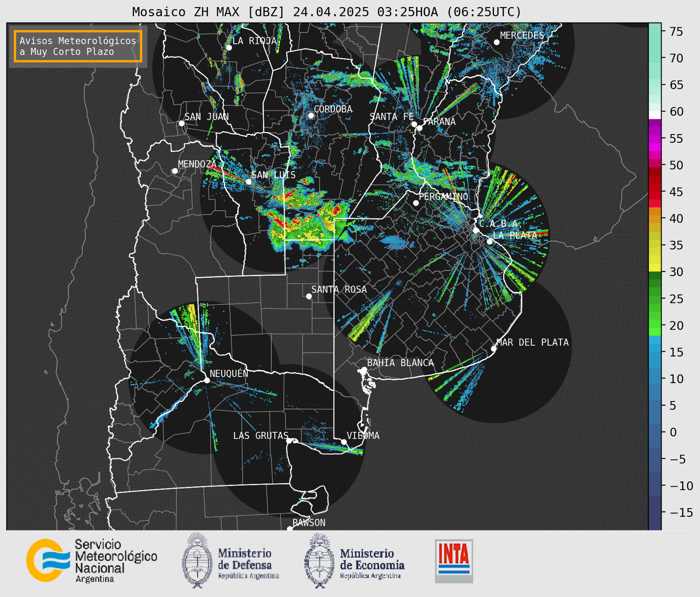
Task: Click the MENDOZA city marker
Action: [x=175, y=171]
